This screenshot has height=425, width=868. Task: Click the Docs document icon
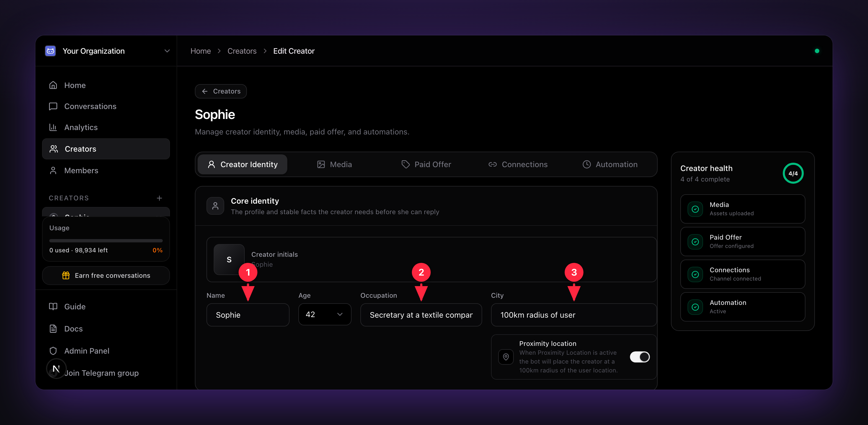(x=53, y=329)
